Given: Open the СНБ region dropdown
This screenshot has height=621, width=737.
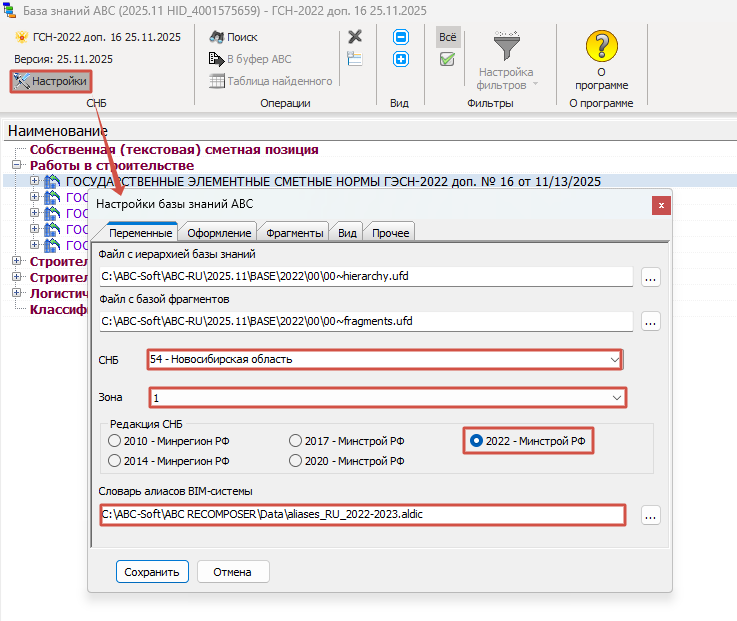Looking at the screenshot, I should point(384,360).
